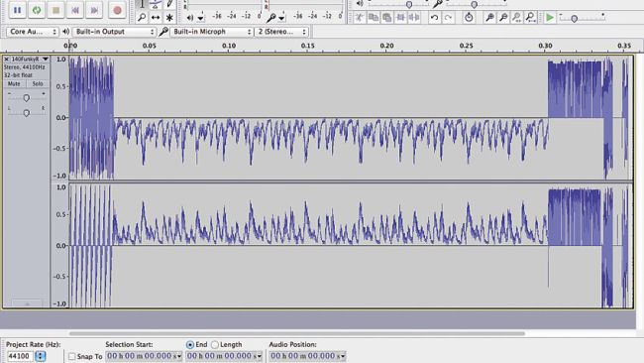This screenshot has height=363, width=644.
Task: Select the Multi-tool asterisk icon
Action: coord(169,17)
